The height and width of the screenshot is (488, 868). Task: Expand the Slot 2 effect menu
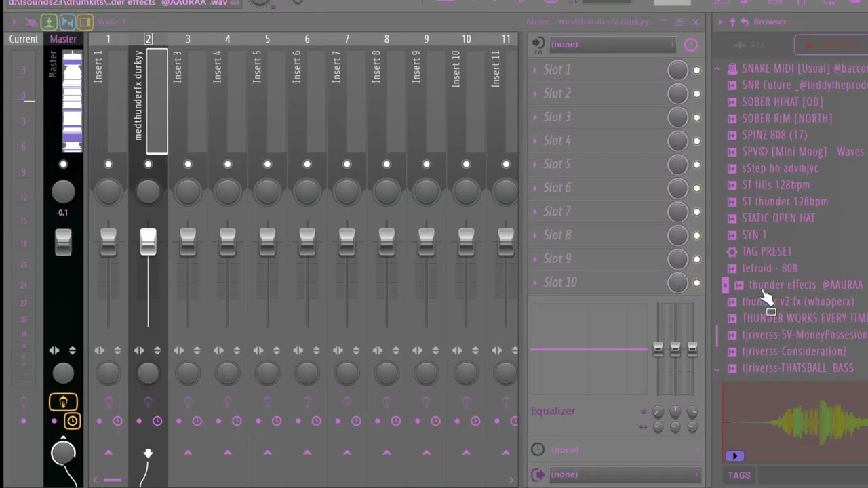pyautogui.click(x=535, y=94)
